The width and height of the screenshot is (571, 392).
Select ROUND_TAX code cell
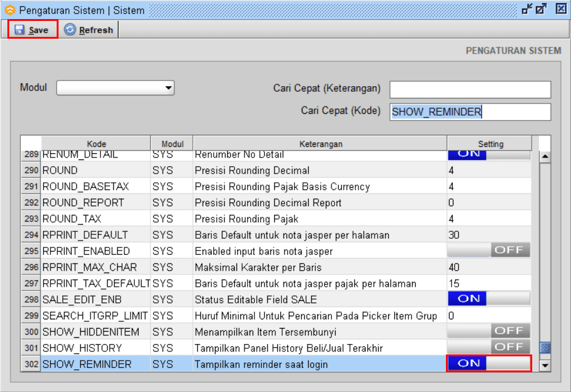(x=95, y=218)
